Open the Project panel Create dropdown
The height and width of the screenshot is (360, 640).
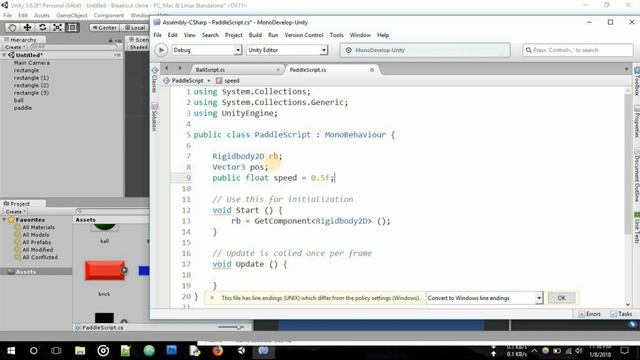tap(15, 211)
